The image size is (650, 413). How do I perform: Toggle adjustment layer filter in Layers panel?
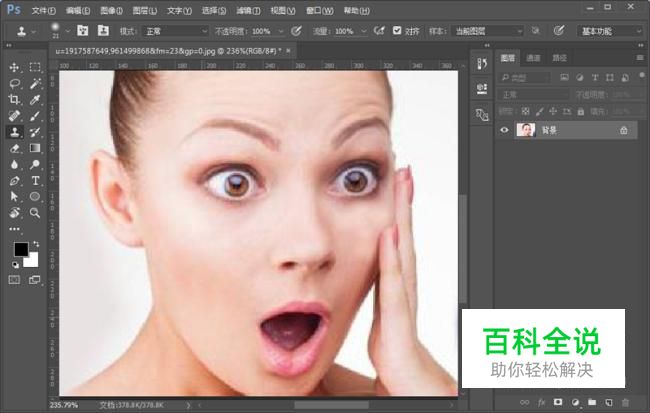click(x=580, y=78)
